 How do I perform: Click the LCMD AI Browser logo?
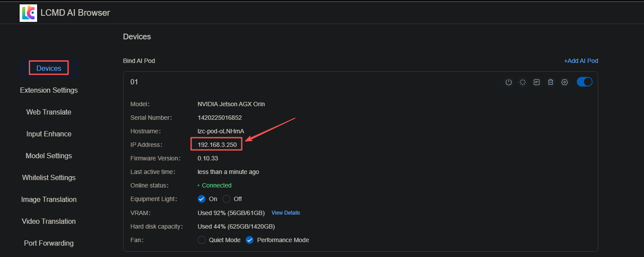[x=28, y=13]
